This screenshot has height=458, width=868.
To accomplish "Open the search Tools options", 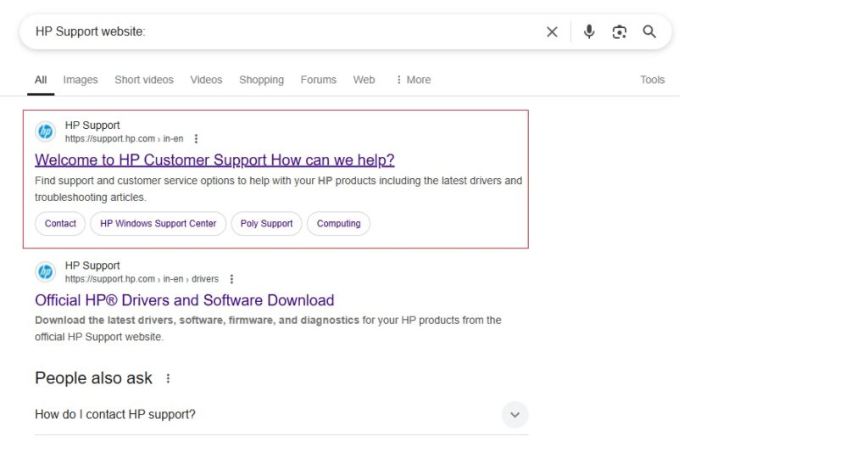I will [x=652, y=80].
